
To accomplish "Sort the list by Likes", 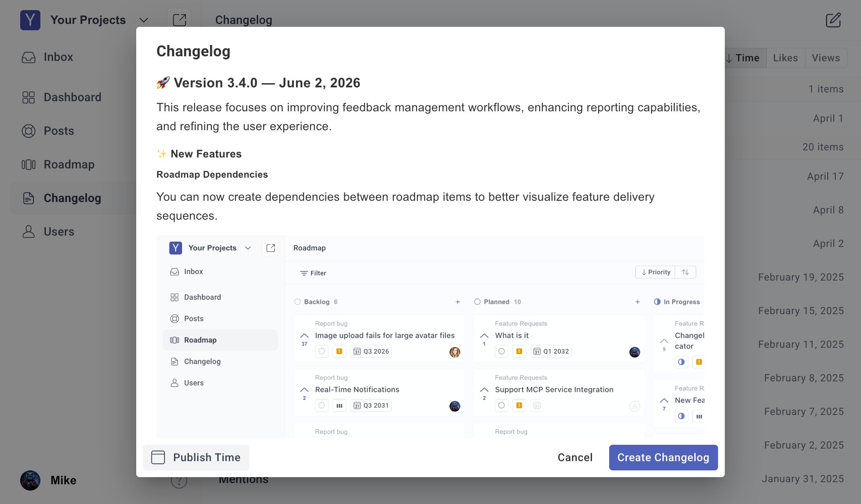I will pyautogui.click(x=785, y=58).
